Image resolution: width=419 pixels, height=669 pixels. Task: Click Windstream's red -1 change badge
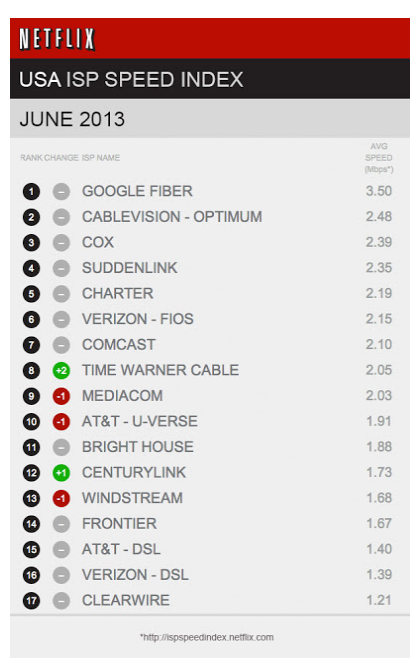click(x=61, y=498)
